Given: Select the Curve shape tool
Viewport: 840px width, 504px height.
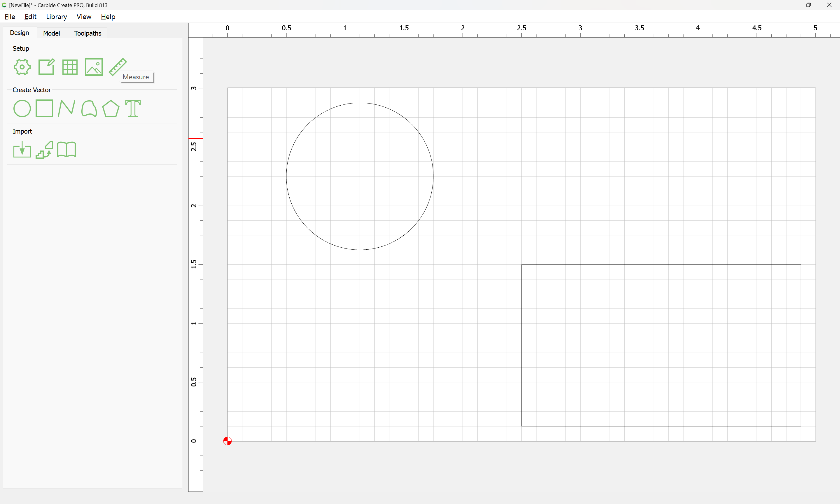Looking at the screenshot, I should pos(89,108).
